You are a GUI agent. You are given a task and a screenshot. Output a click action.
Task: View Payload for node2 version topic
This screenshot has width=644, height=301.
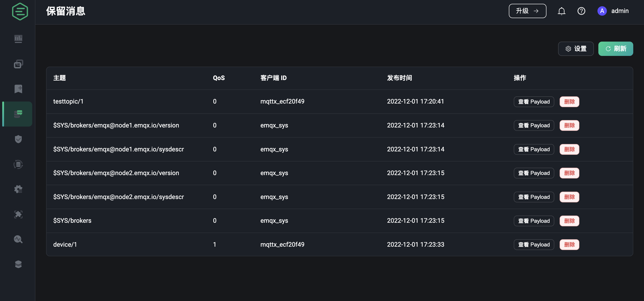tap(534, 173)
